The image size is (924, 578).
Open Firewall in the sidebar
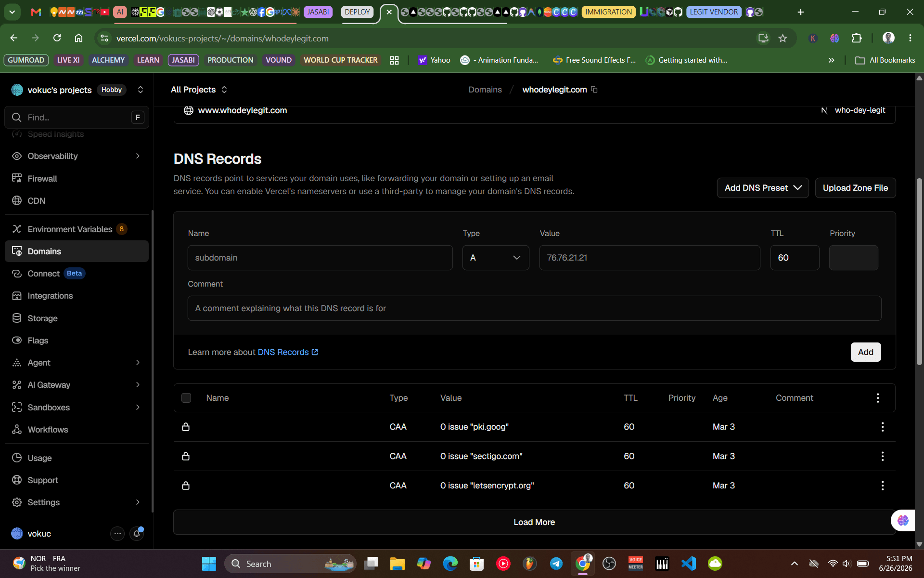tap(77, 179)
